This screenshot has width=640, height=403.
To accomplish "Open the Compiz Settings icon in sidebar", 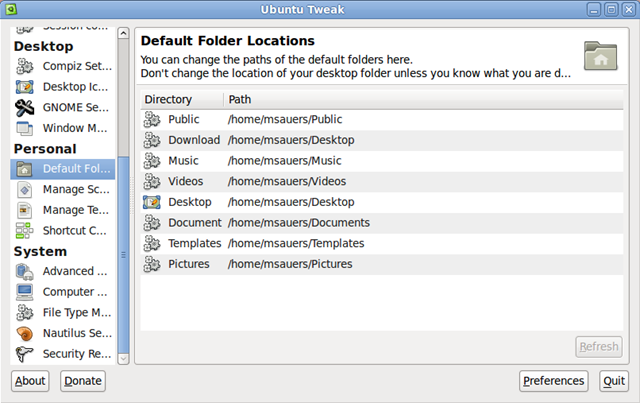I will coord(24,66).
